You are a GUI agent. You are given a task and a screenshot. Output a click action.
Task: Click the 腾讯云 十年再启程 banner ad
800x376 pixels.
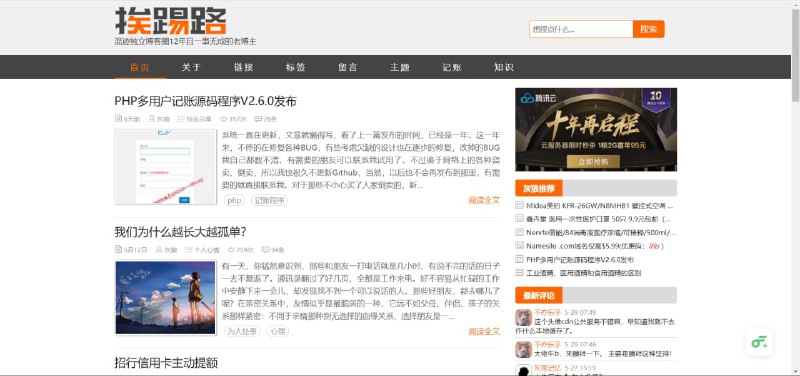[596, 130]
